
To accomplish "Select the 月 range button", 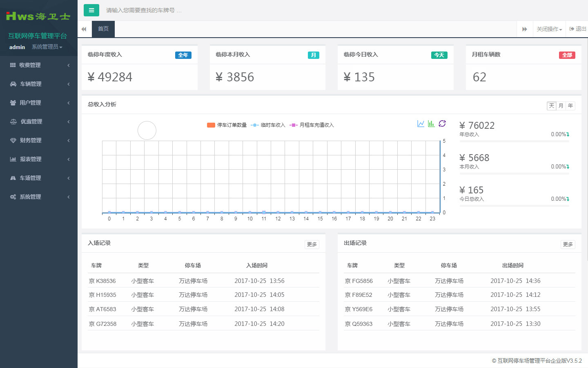I will [561, 106].
